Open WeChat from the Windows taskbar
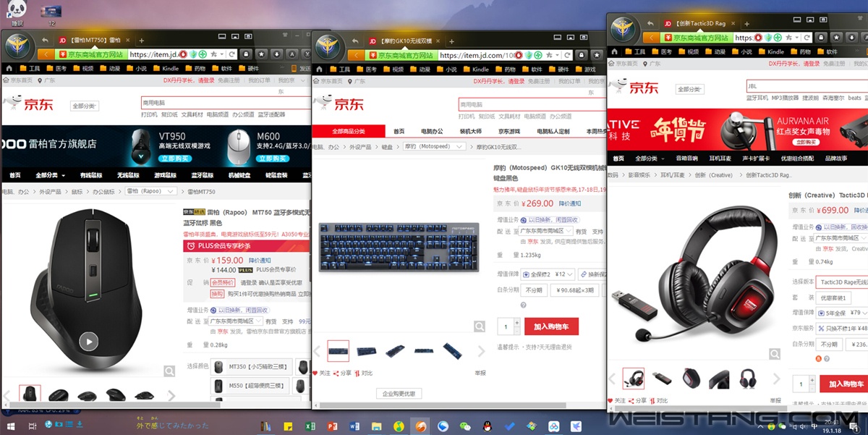Viewport: 868px width, 435px height. click(465, 426)
